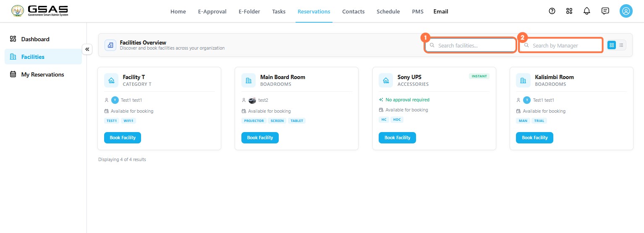Click the Facilities Overview header icon
Screen dimensions: 644x233
pyautogui.click(x=110, y=45)
